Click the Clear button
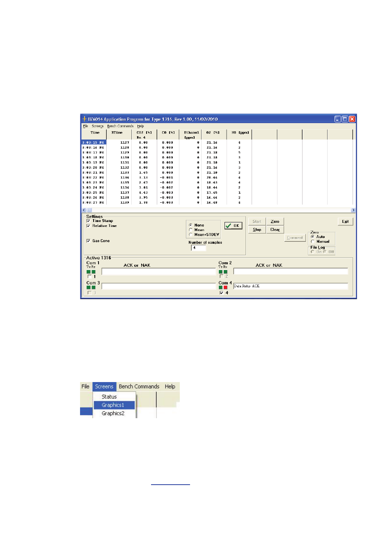The image size is (392, 554). tap(275, 230)
